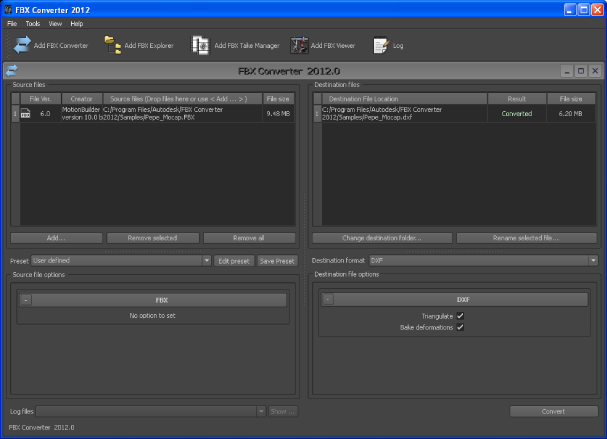Viewport: 607px width, 439px height.
Task: Click the Save Preset button
Action: (277, 261)
